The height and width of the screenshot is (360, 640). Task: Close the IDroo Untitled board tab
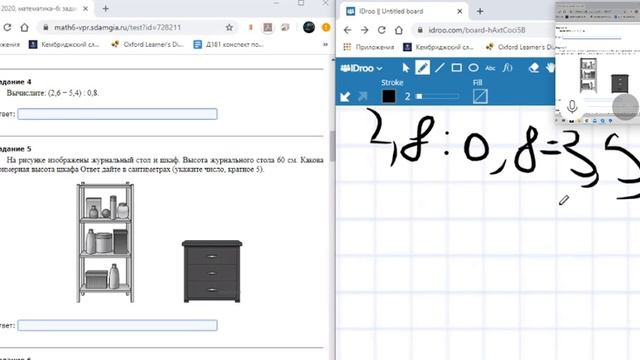[460, 11]
